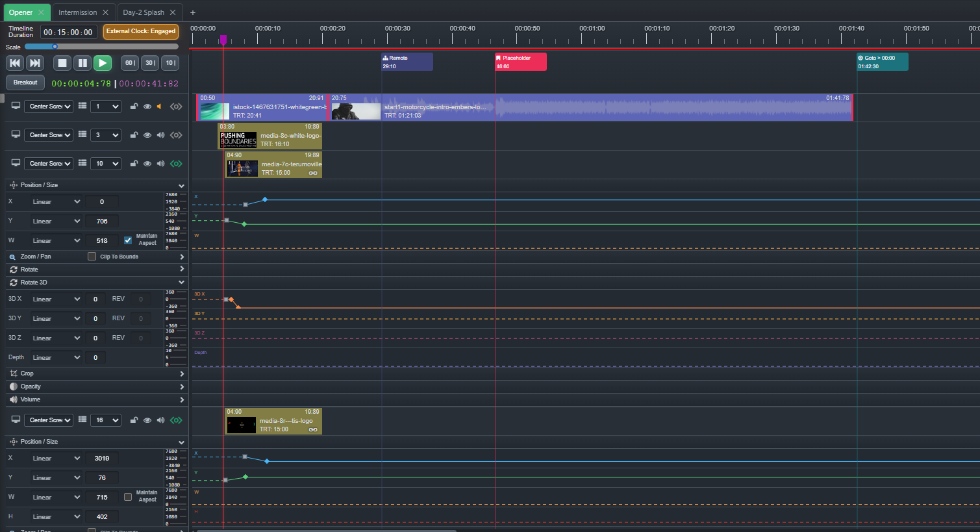Click the green keyframe icon on layer 16

176,420
